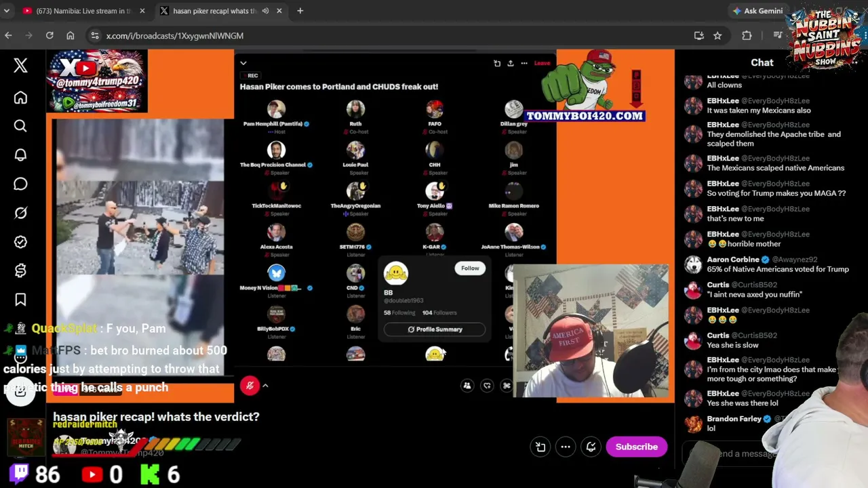Share the Space with the upload icon

click(511, 63)
